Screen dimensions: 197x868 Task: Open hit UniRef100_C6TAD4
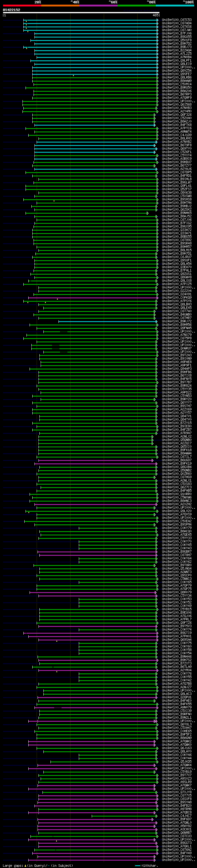click(176, 23)
